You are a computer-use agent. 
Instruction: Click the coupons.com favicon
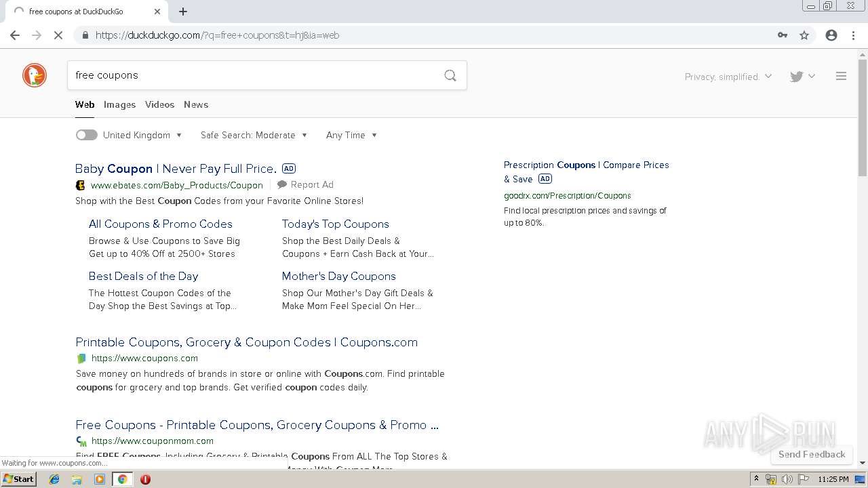tap(81, 359)
